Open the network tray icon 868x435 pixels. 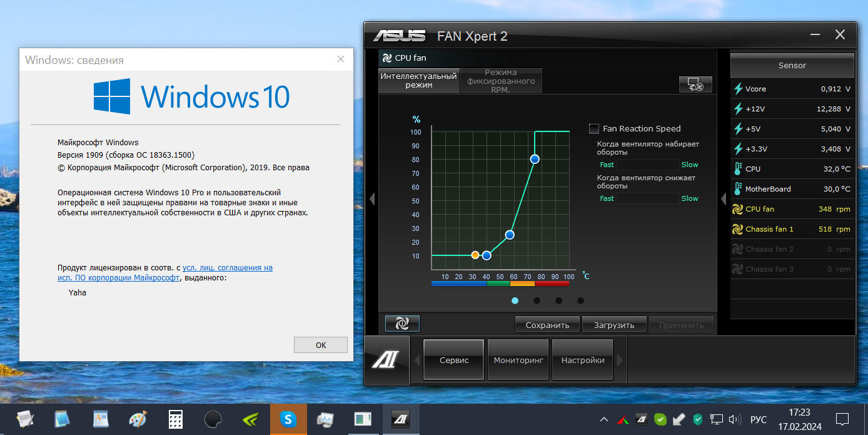click(x=717, y=419)
